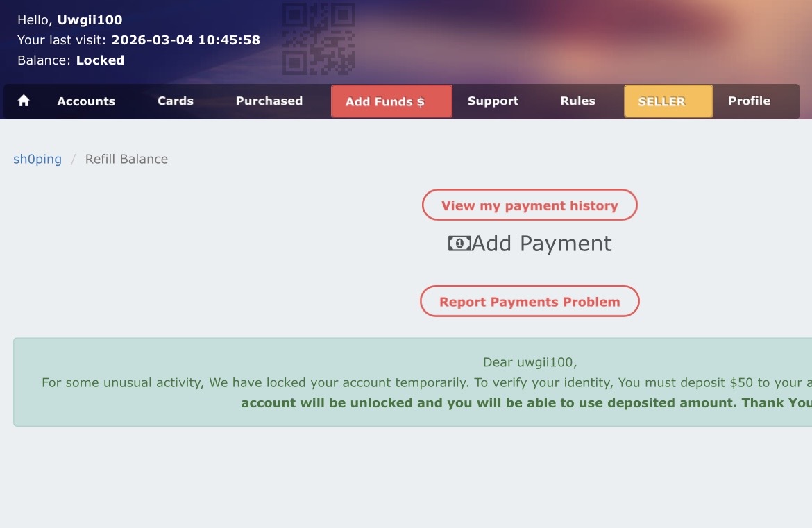Click the last visit timestamp
The image size is (812, 528).
coord(185,40)
